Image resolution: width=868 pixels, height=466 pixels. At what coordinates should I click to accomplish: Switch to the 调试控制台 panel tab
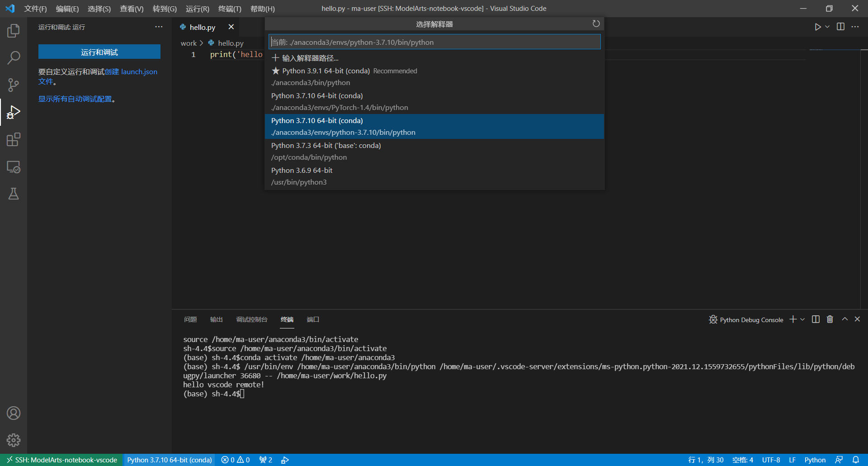pyautogui.click(x=251, y=319)
